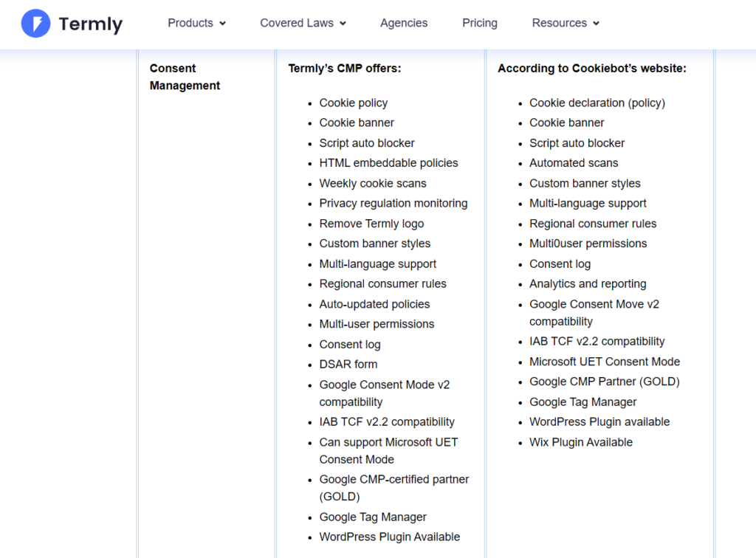Select 'Consent log' in Cookiebot's list
The width and height of the screenshot is (756, 558).
click(x=560, y=264)
